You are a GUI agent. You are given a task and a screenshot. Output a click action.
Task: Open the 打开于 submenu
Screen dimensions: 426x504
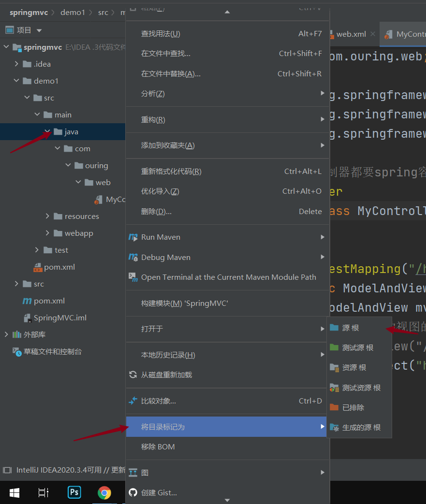pyautogui.click(x=227, y=329)
